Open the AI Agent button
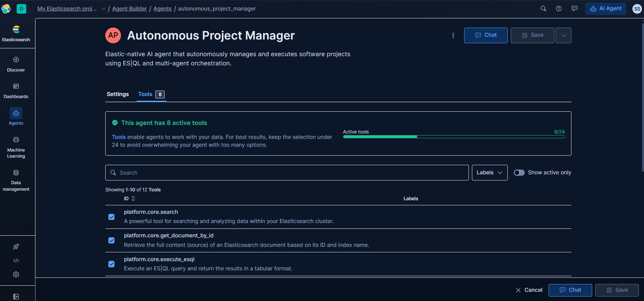The width and height of the screenshot is (644, 301). click(606, 9)
